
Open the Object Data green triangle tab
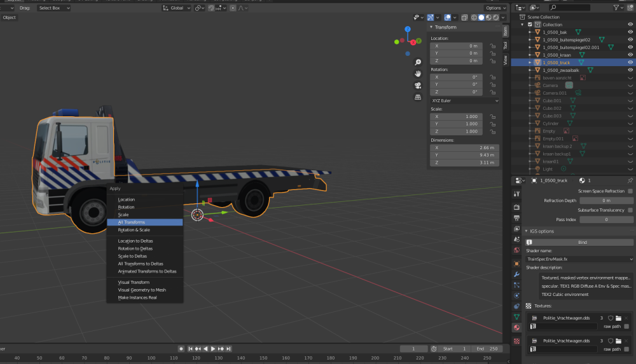tap(516, 316)
